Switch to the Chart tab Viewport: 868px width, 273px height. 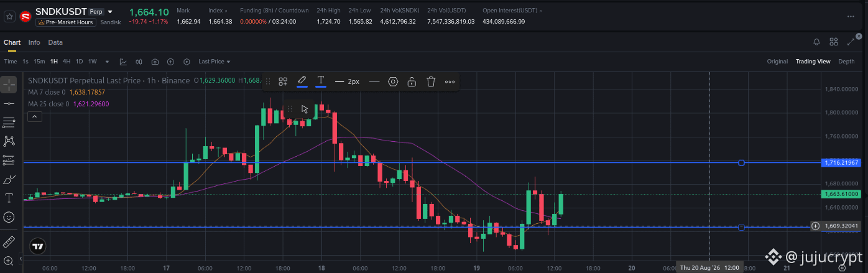(12, 42)
